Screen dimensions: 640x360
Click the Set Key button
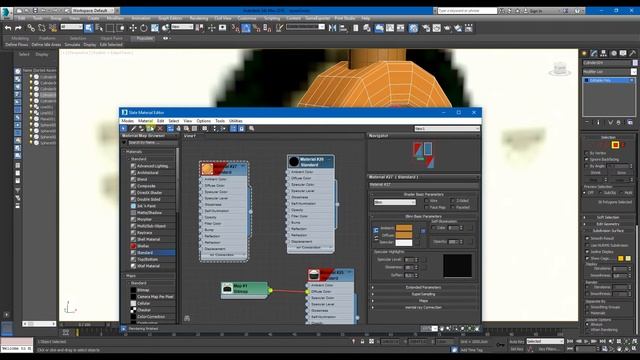(517, 349)
